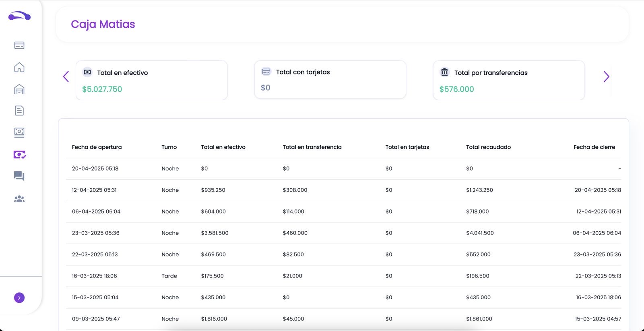
Task: Click the Total en efectivo column header
Action: coord(223,147)
